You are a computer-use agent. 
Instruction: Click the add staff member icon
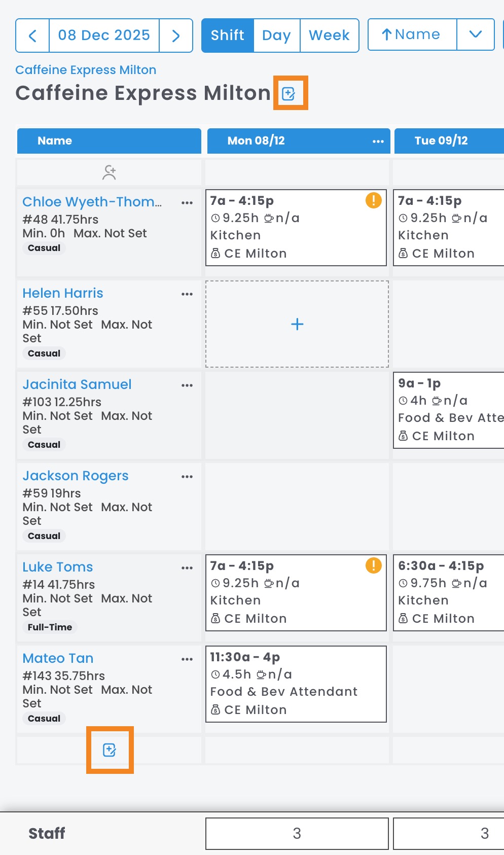(x=109, y=172)
